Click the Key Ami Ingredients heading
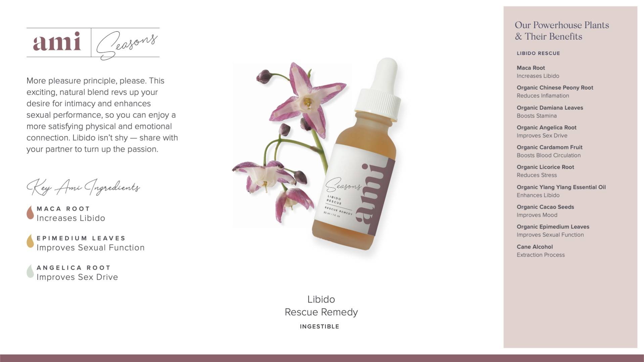The height and width of the screenshot is (362, 644). coord(83,187)
